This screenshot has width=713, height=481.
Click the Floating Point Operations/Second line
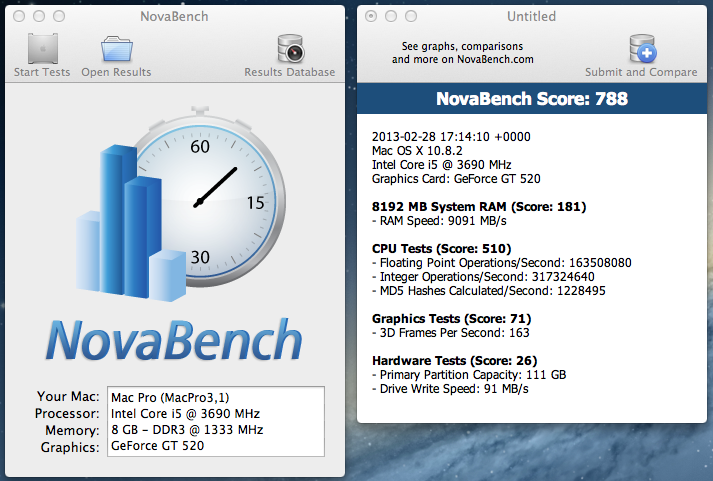pos(502,263)
